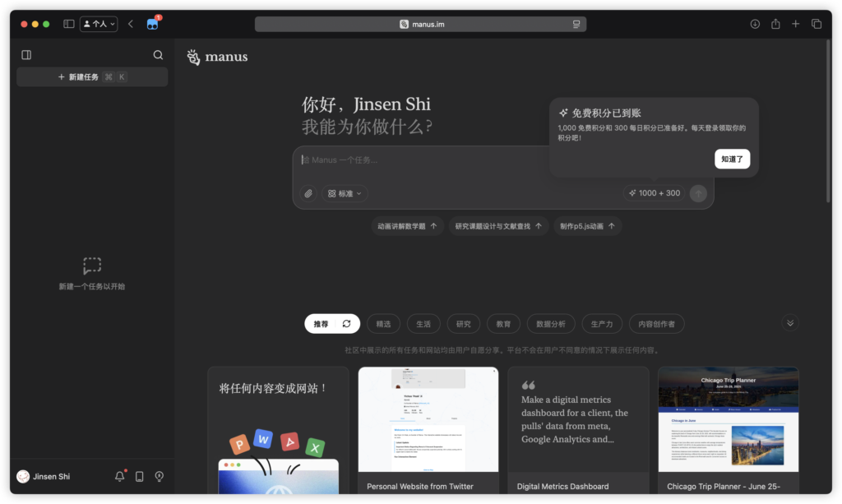The image size is (842, 504).
Task: Switch to the 数据分析 tab
Action: 551,324
